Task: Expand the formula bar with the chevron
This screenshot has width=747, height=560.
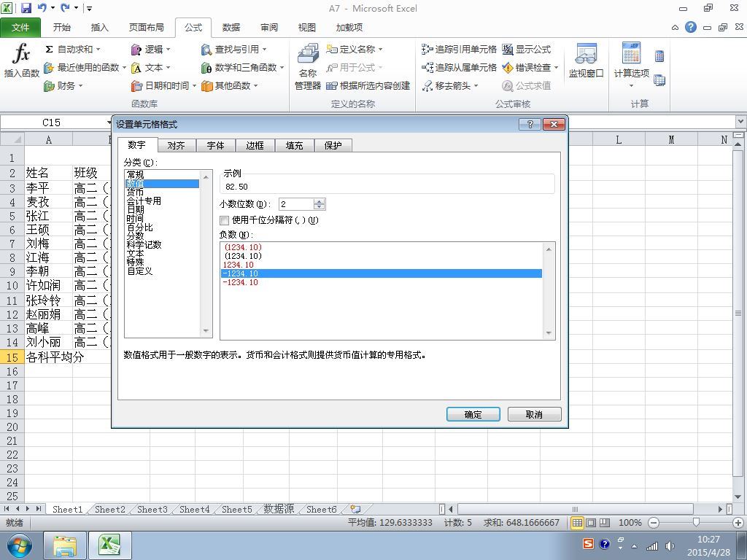Action: (741, 122)
